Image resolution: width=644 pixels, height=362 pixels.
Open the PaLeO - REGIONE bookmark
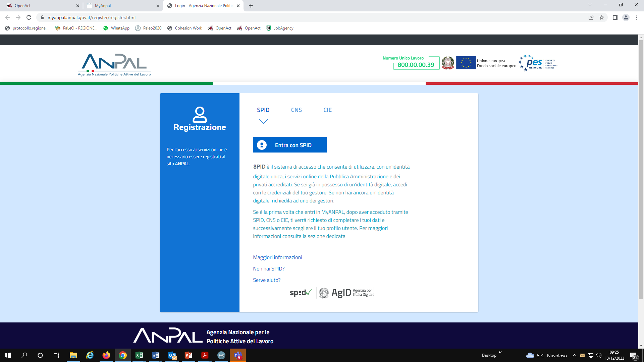point(76,28)
